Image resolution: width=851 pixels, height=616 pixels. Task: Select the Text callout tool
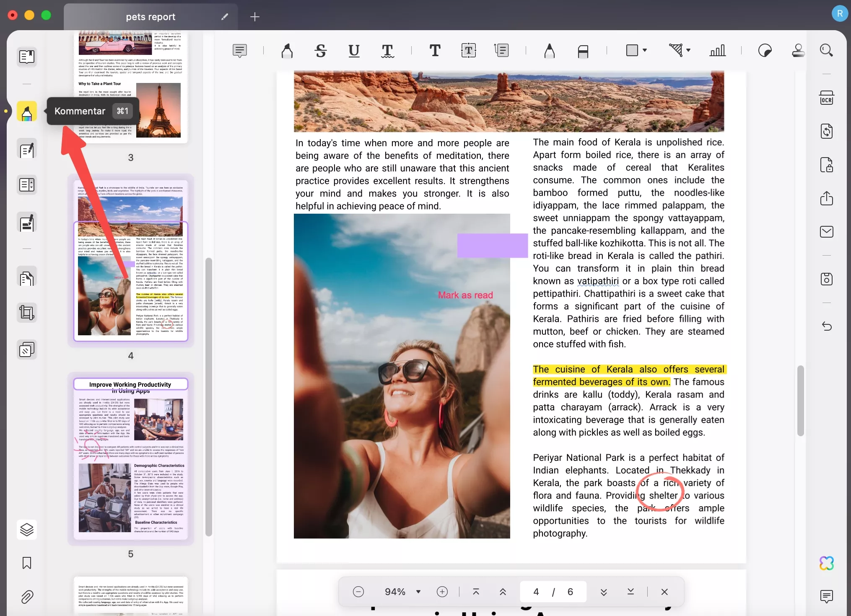pos(502,51)
